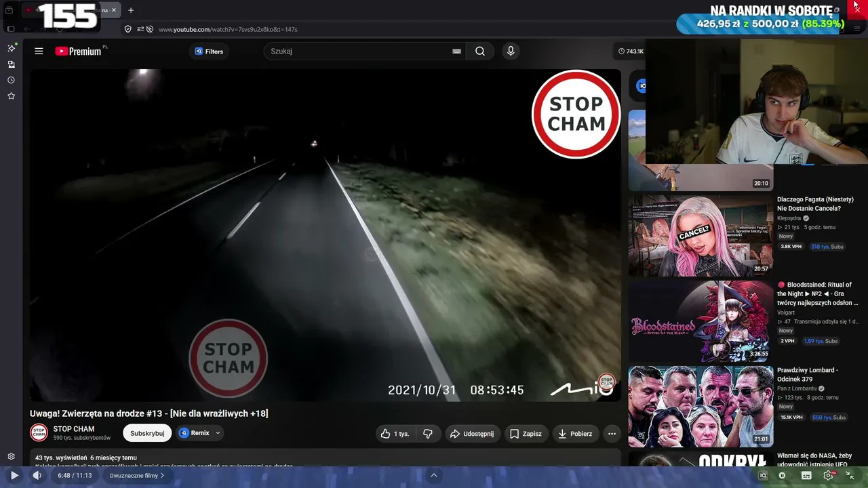Save the video with Zapisz
This screenshot has height=488, width=868.
tap(526, 434)
